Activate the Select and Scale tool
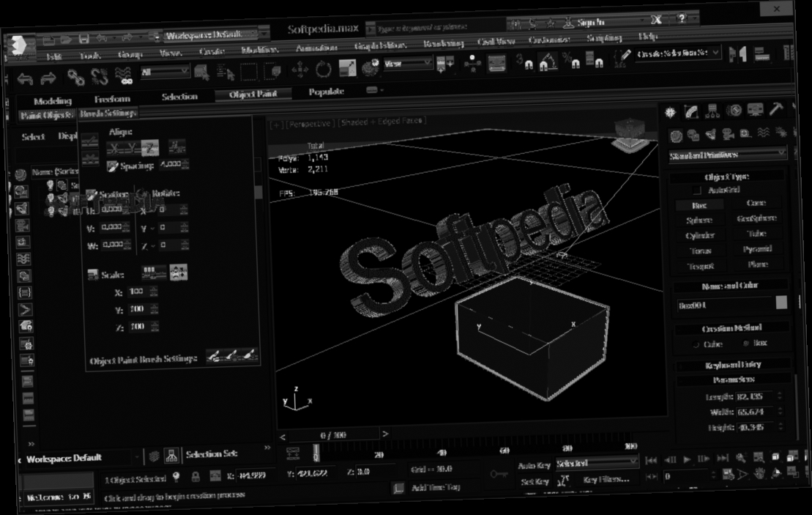The image size is (812, 515). tap(347, 68)
